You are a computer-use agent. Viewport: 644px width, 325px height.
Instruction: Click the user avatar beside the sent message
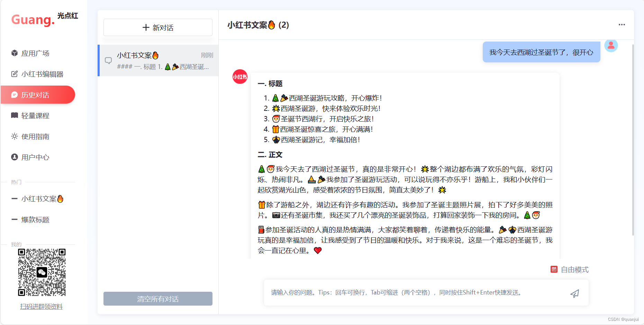[611, 45]
